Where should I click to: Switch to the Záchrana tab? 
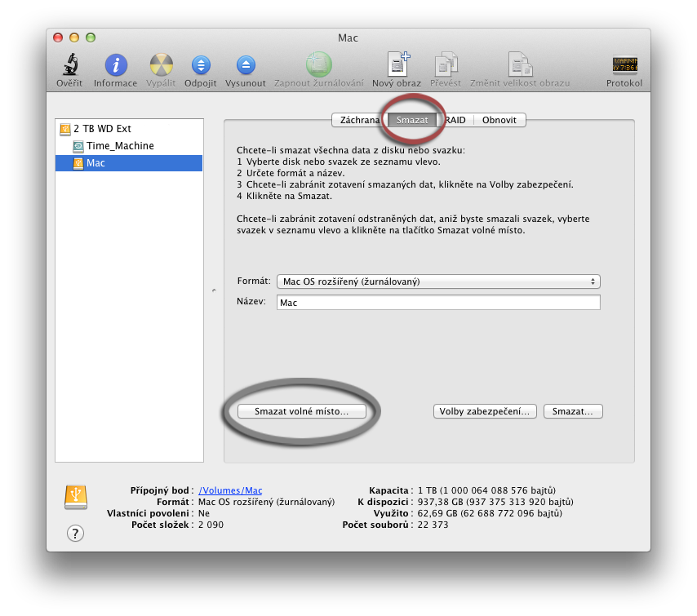[x=357, y=120]
